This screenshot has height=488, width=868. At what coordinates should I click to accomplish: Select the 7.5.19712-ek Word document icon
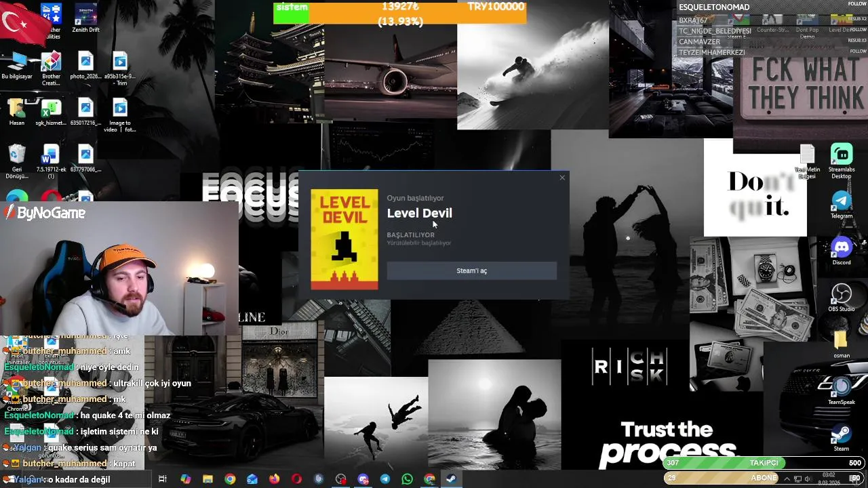click(51, 162)
